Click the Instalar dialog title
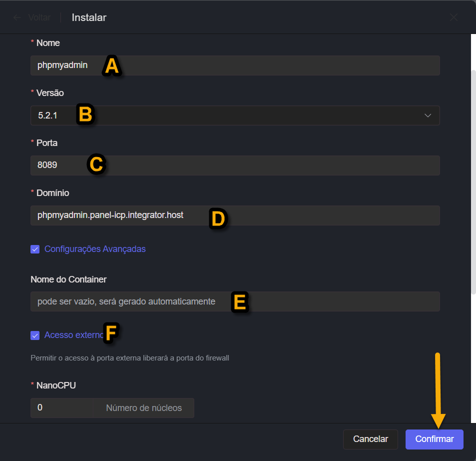 coord(89,17)
